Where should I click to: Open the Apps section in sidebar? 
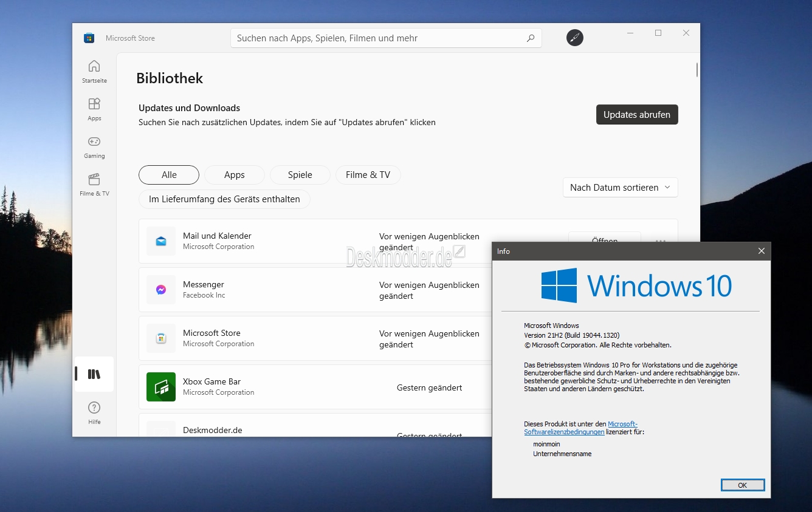click(94, 109)
